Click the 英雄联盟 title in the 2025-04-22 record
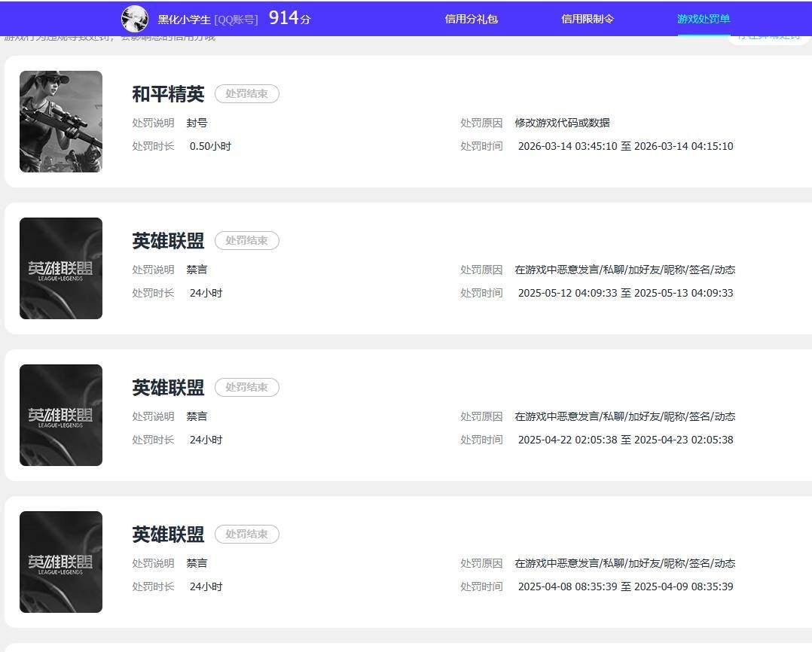The width and height of the screenshot is (812, 652). pyautogui.click(x=168, y=388)
